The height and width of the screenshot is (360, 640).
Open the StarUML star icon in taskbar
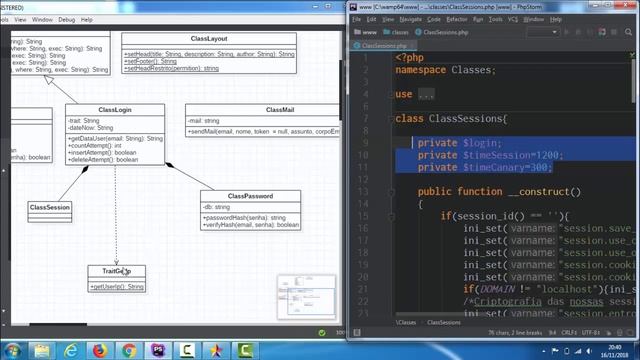pos(216,351)
